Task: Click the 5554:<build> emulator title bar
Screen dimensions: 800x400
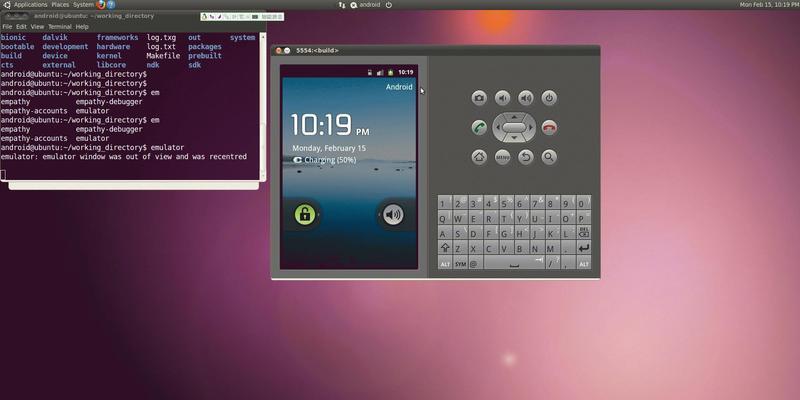Action: tap(435, 51)
